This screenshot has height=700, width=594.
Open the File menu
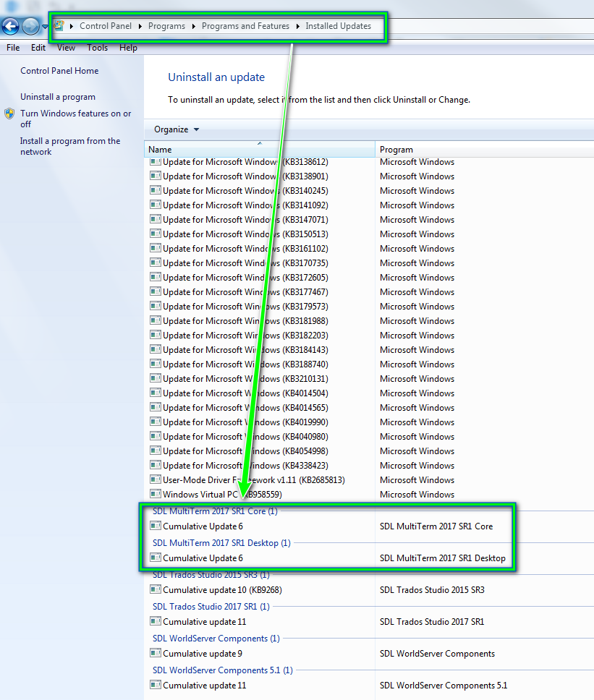point(13,48)
